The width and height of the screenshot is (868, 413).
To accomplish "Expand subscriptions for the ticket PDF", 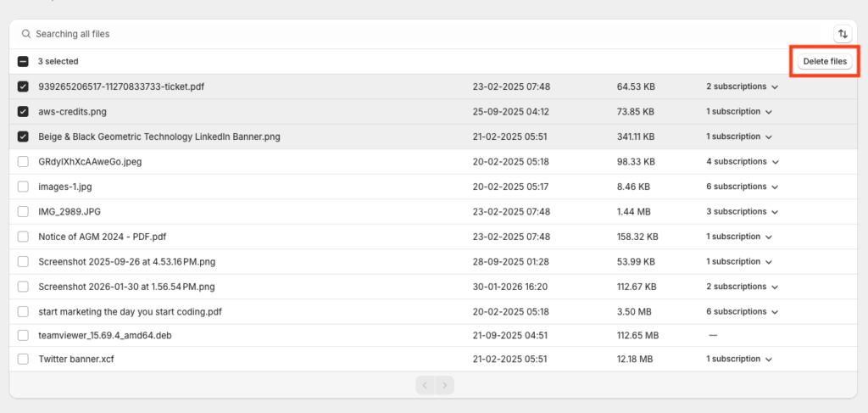I will tap(743, 87).
